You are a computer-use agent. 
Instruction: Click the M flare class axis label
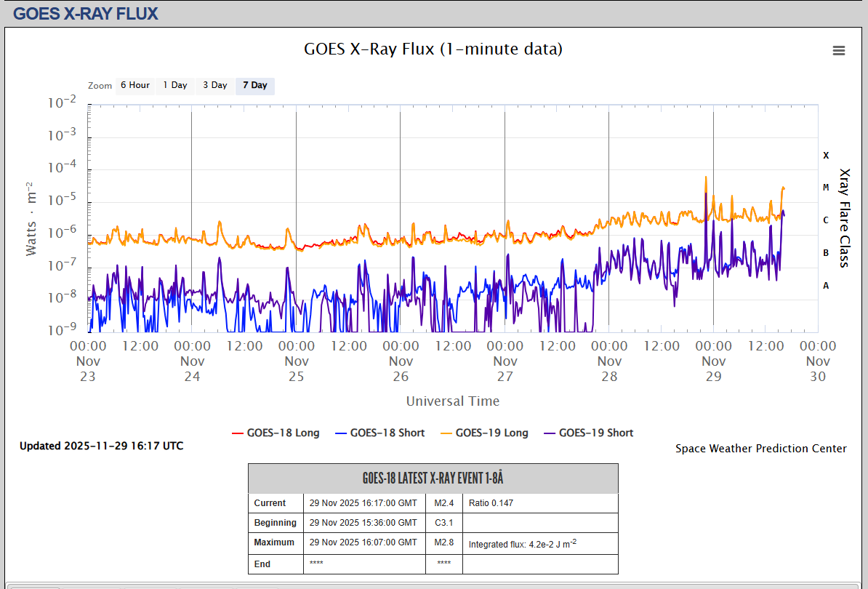826,188
